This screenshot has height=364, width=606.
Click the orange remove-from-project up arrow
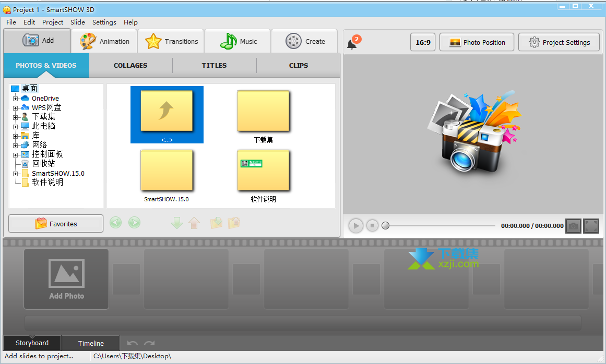pyautogui.click(x=194, y=223)
